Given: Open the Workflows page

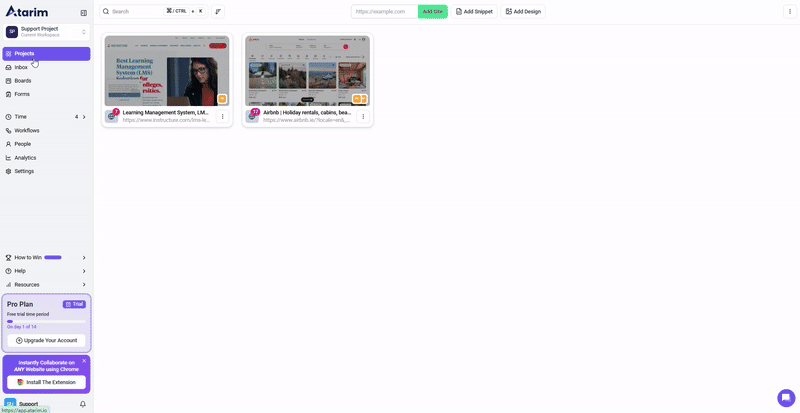Looking at the screenshot, I should (27, 130).
